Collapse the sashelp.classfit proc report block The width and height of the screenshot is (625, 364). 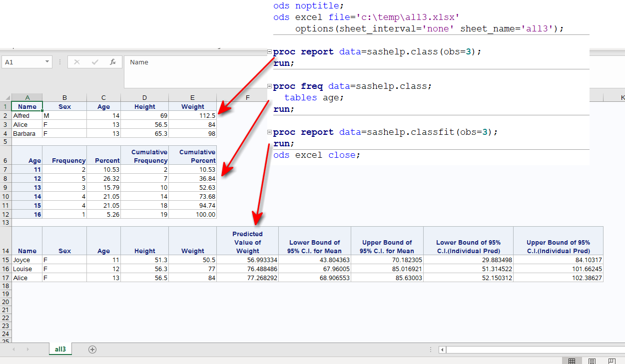(x=270, y=132)
